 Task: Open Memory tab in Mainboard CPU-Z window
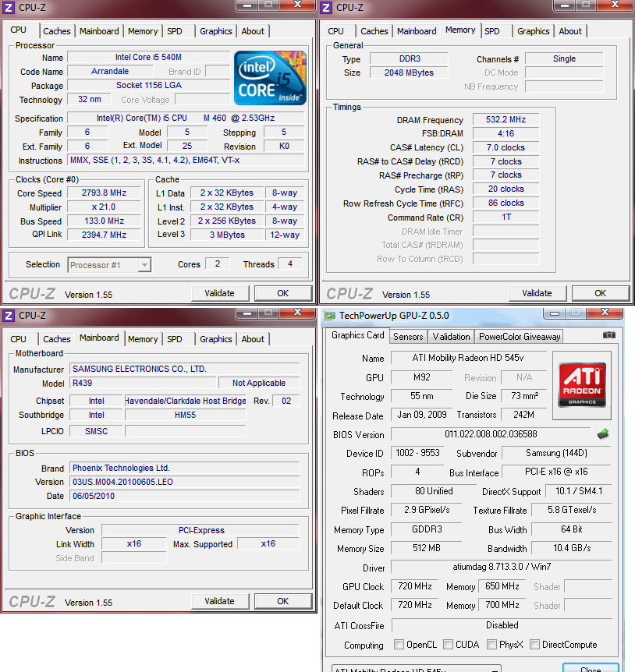(x=143, y=339)
